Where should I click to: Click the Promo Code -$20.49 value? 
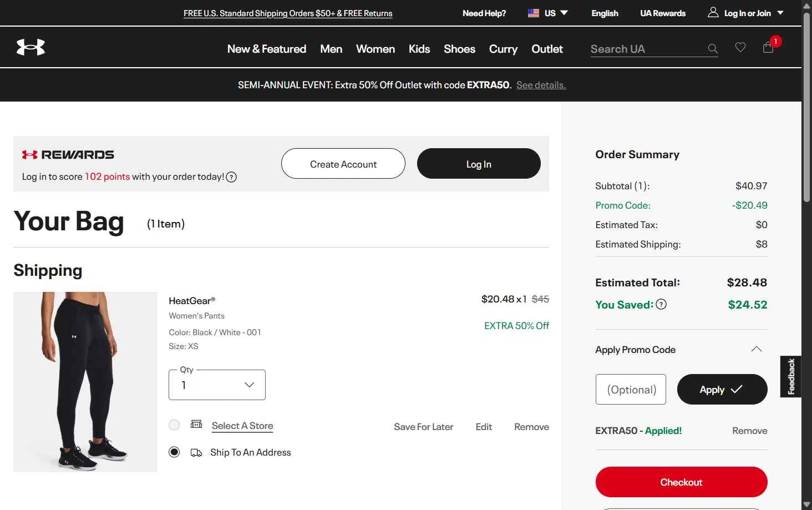click(x=750, y=205)
